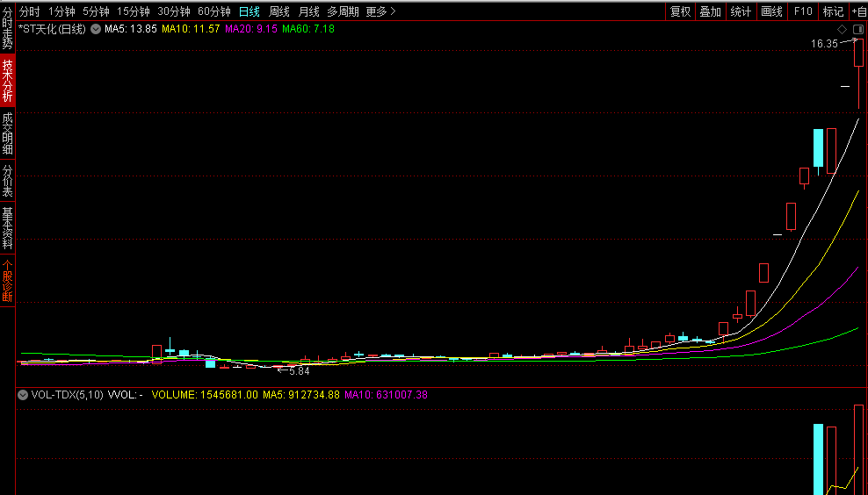Screen dimensions: 868x495
Task: Click the MA60: 7.18 label
Action: [x=308, y=29]
